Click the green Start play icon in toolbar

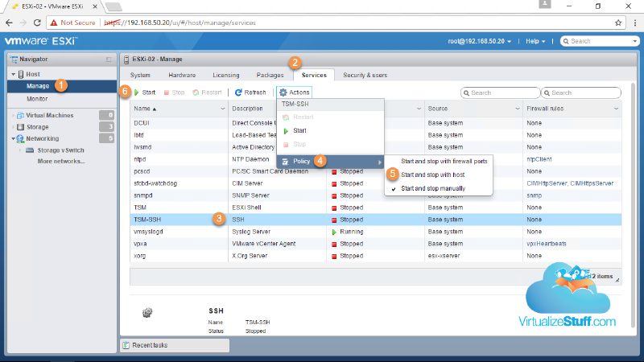coord(136,93)
